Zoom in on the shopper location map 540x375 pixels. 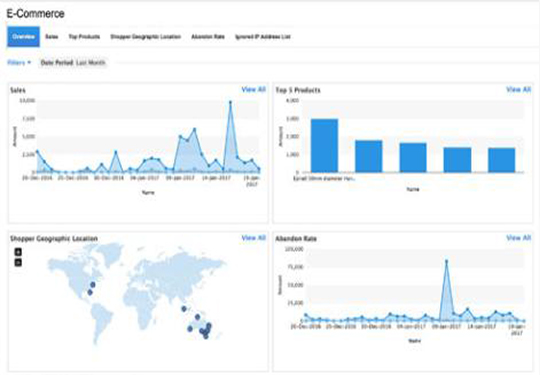click(18, 252)
